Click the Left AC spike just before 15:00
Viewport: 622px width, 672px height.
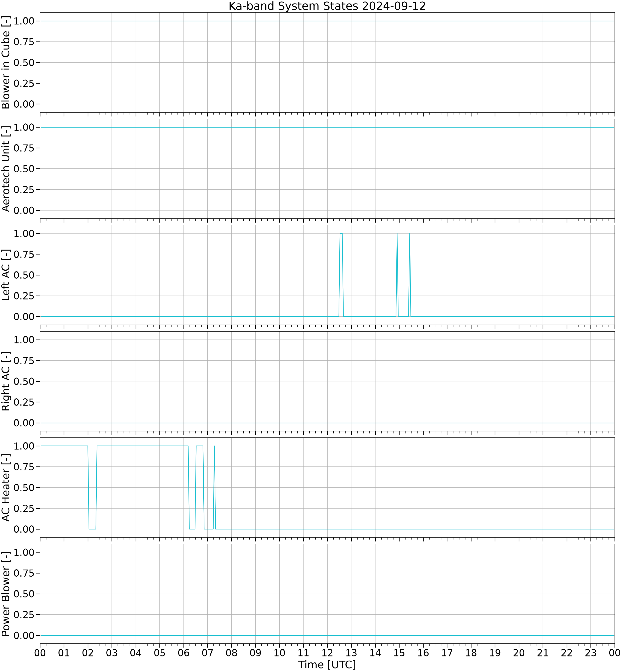coord(397,275)
